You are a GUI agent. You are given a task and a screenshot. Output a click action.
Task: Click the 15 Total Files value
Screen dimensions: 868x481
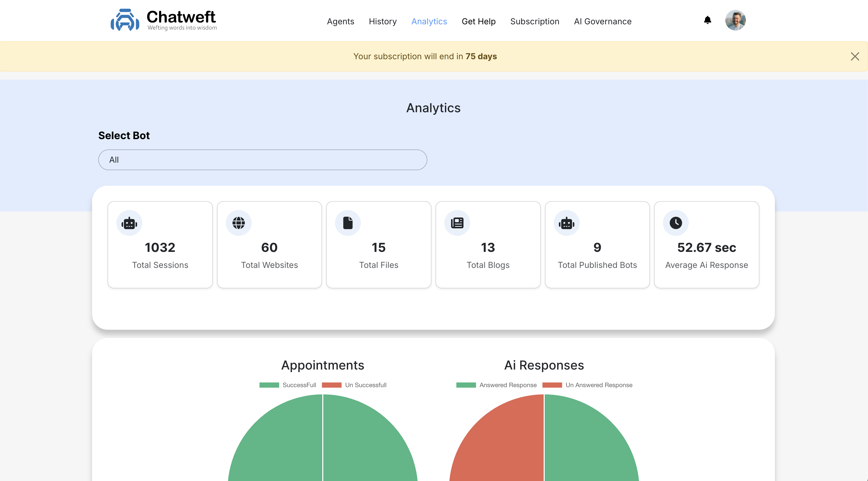[378, 247]
